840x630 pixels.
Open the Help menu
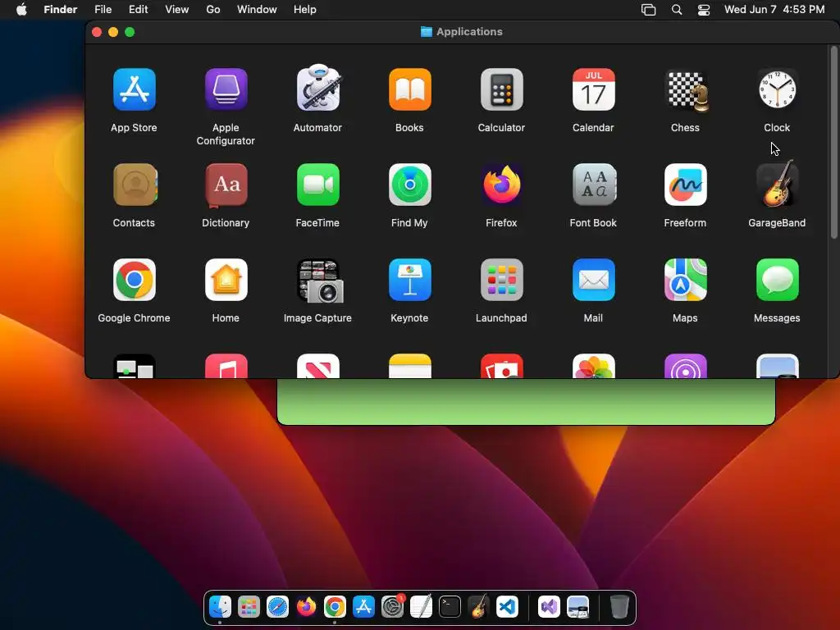(x=305, y=10)
